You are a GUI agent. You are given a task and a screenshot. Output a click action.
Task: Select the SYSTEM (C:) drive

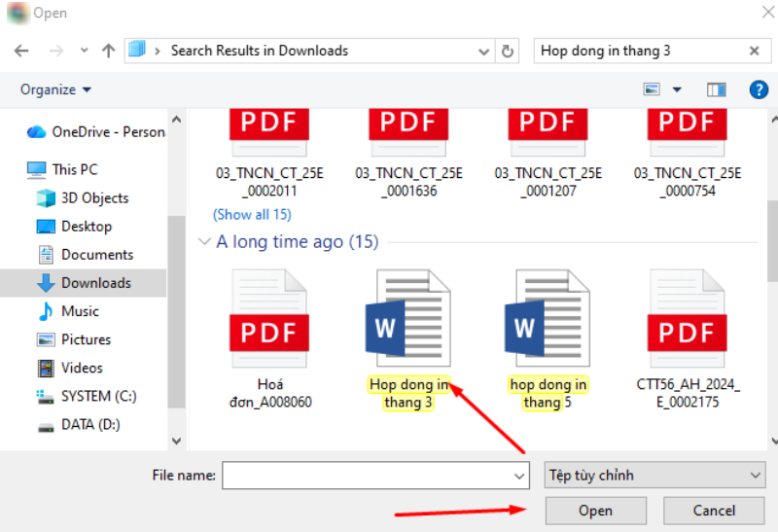coord(87,396)
